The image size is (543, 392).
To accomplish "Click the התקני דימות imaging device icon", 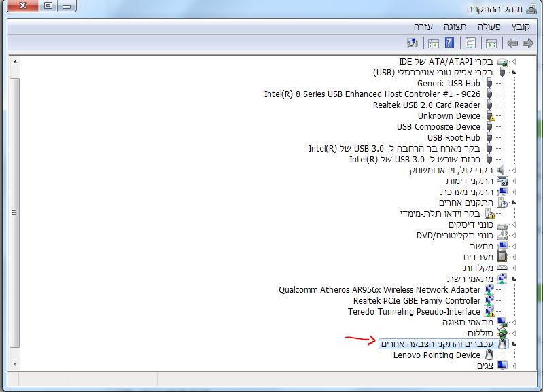I will (x=502, y=181).
